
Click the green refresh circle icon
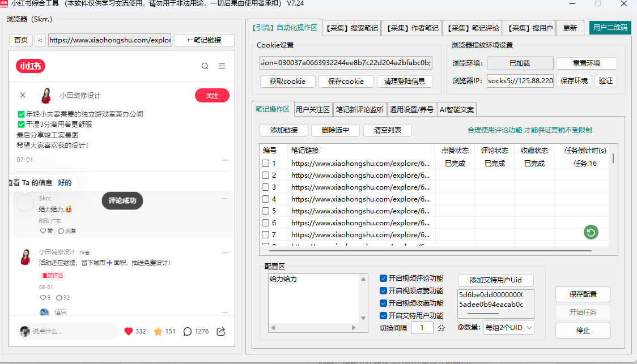pyautogui.click(x=591, y=232)
